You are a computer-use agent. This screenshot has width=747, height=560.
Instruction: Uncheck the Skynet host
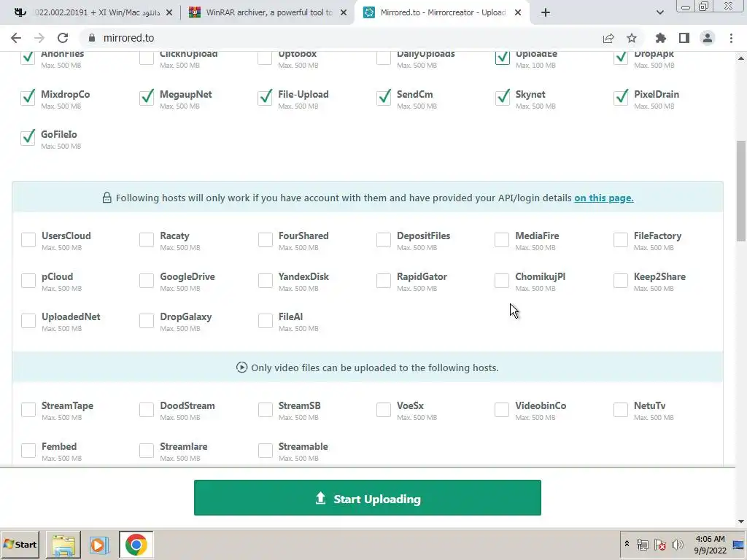coord(502,97)
